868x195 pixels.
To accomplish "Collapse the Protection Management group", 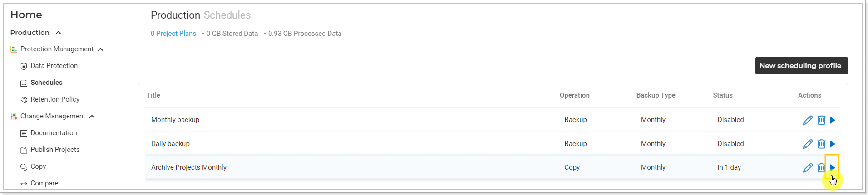I will (x=100, y=49).
